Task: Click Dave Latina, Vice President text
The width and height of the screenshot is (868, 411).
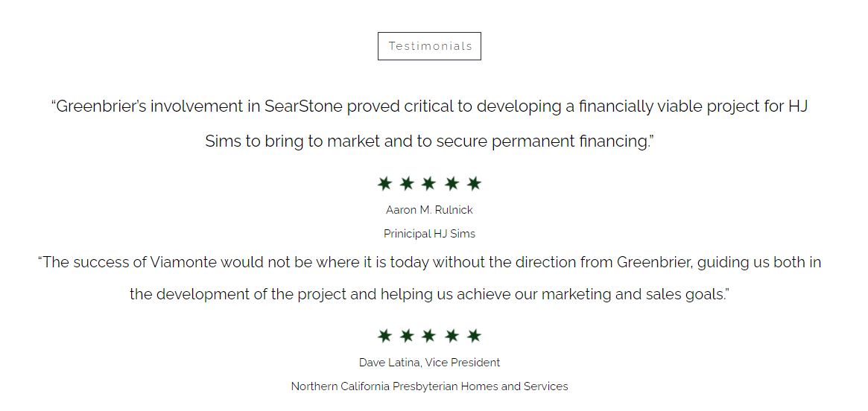Action: [x=429, y=363]
